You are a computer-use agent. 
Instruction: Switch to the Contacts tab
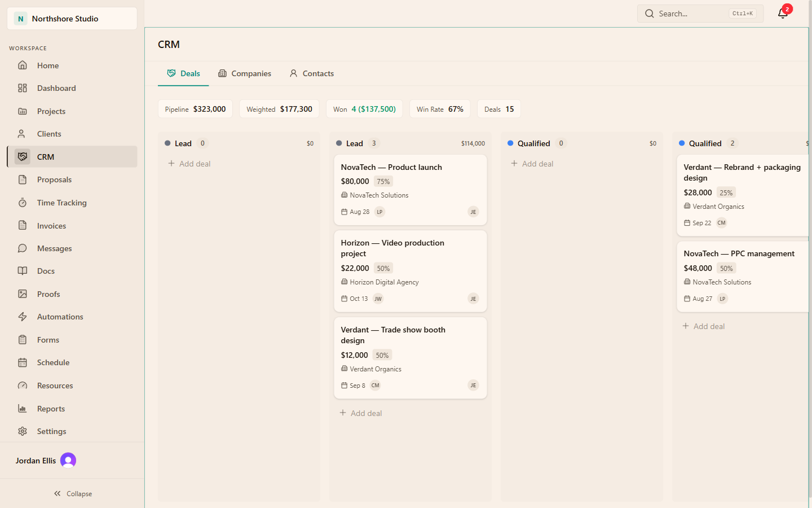[x=312, y=73]
